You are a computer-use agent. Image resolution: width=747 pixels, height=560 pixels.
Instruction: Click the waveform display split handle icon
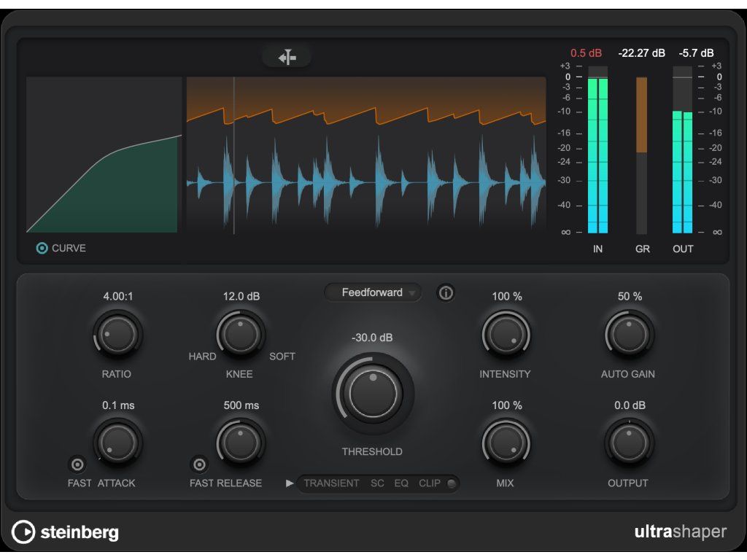pyautogui.click(x=287, y=57)
